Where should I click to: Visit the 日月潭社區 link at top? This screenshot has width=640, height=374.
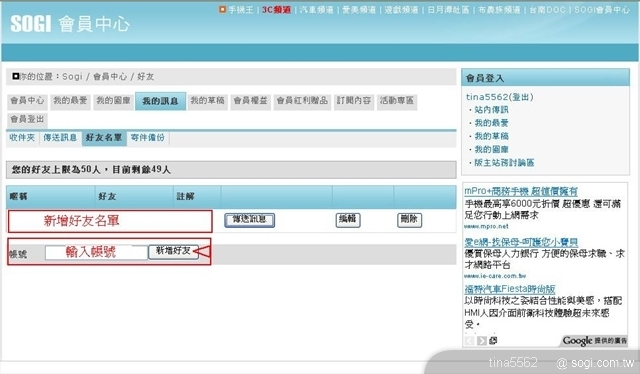[x=448, y=9]
